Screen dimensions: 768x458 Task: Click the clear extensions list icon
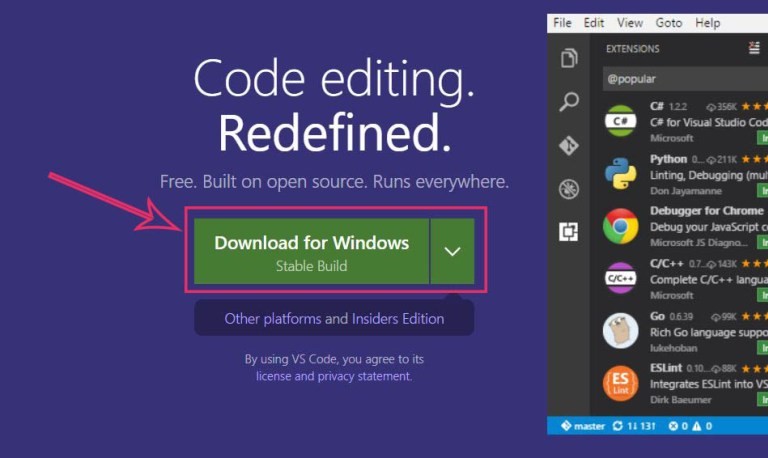754,48
